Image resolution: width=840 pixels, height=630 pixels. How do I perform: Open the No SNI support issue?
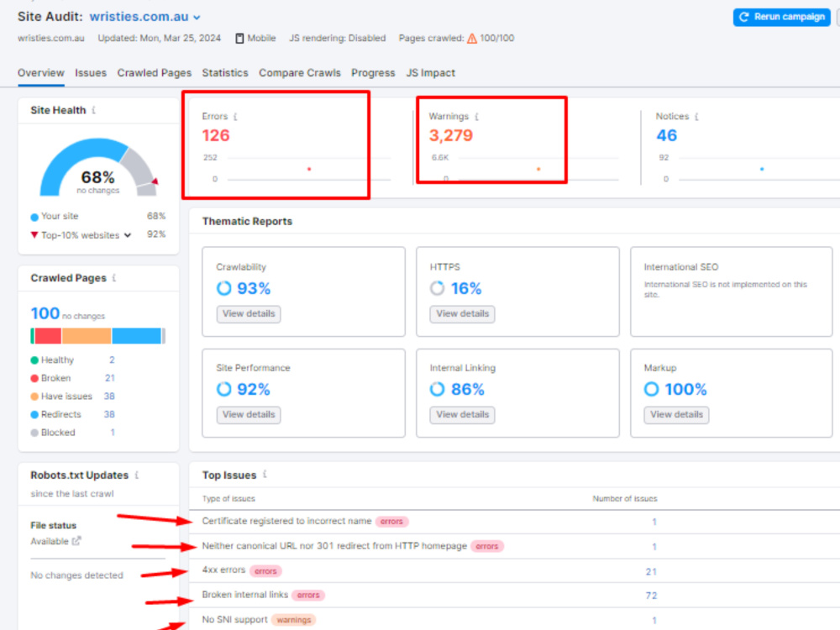(x=234, y=620)
